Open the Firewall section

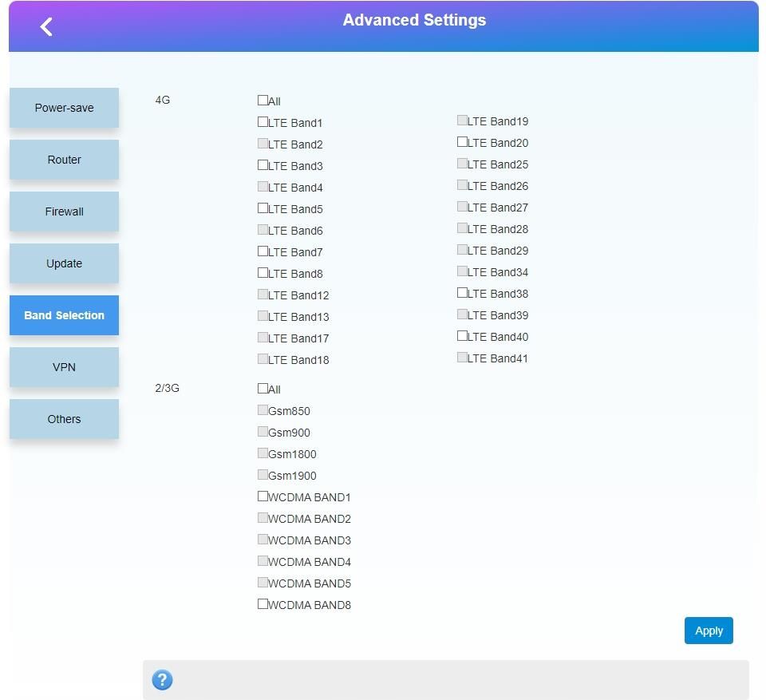pos(64,212)
